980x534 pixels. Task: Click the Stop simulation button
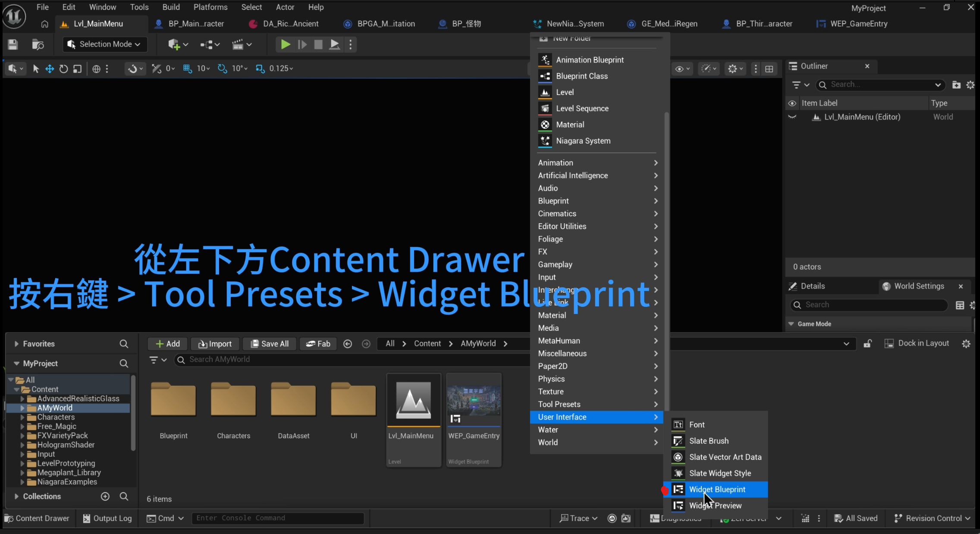coord(318,44)
